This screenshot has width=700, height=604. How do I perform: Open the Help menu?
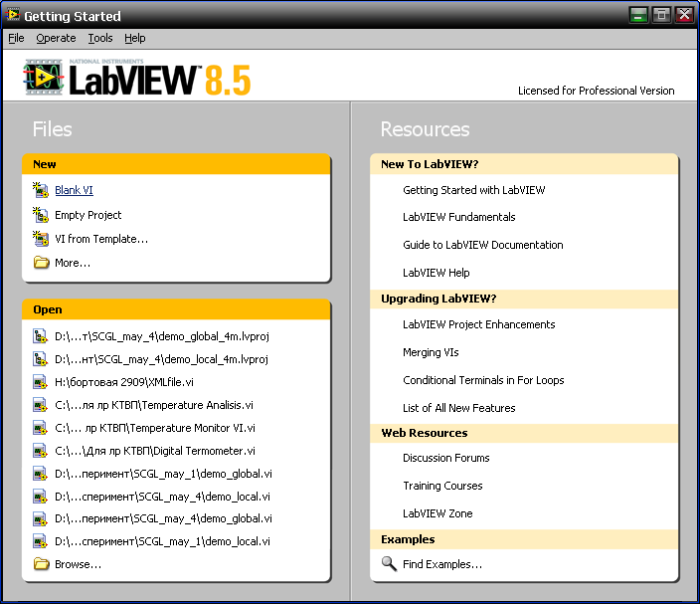[x=135, y=39]
